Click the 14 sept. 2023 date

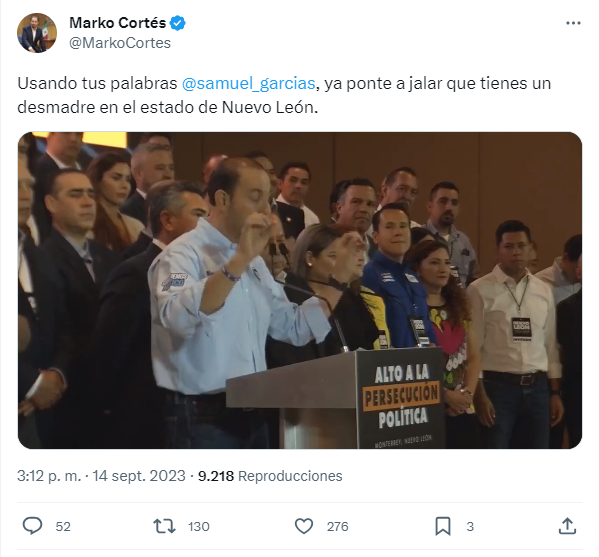click(x=139, y=476)
